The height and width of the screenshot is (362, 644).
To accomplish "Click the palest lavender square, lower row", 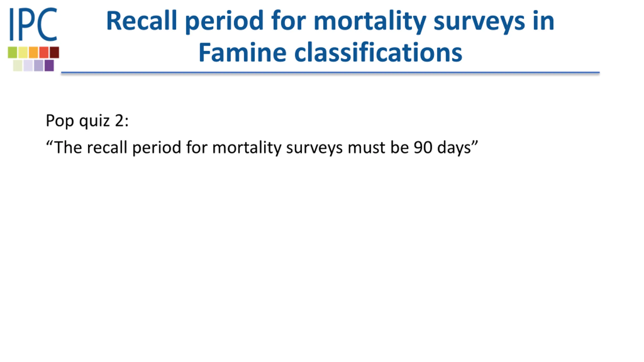I will pos(28,65).
